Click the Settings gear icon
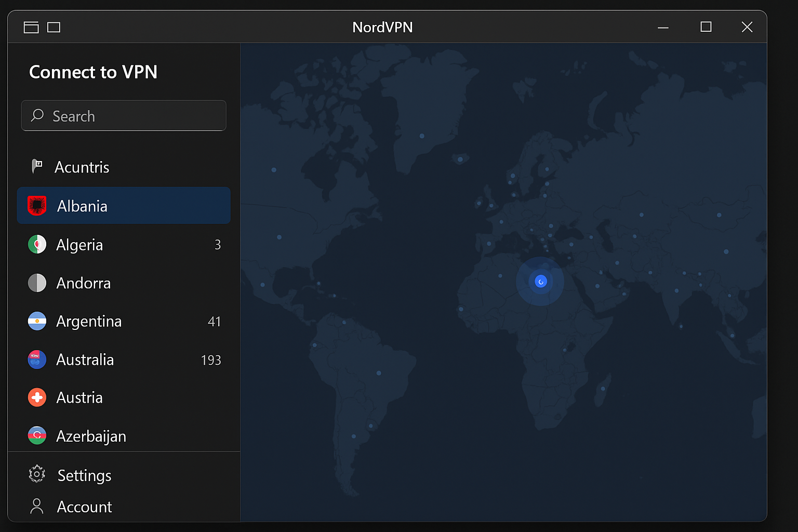This screenshot has height=532, width=798. tap(37, 474)
